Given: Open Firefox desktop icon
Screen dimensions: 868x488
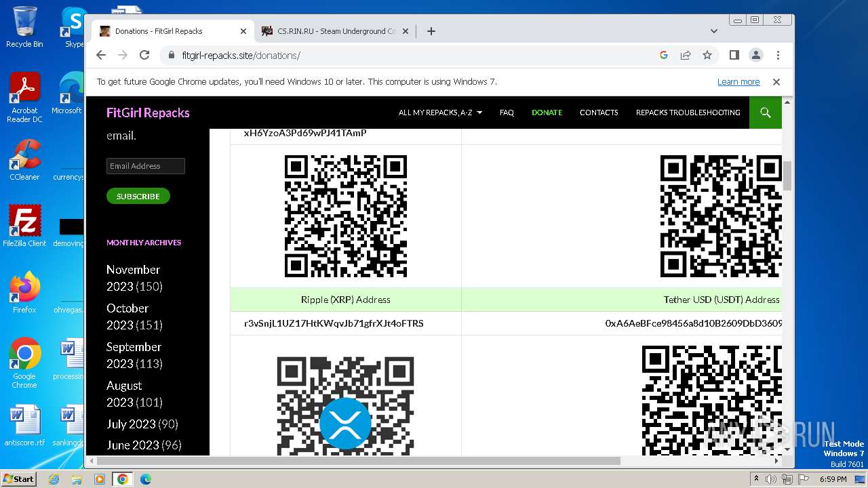Looking at the screenshot, I should tap(24, 292).
